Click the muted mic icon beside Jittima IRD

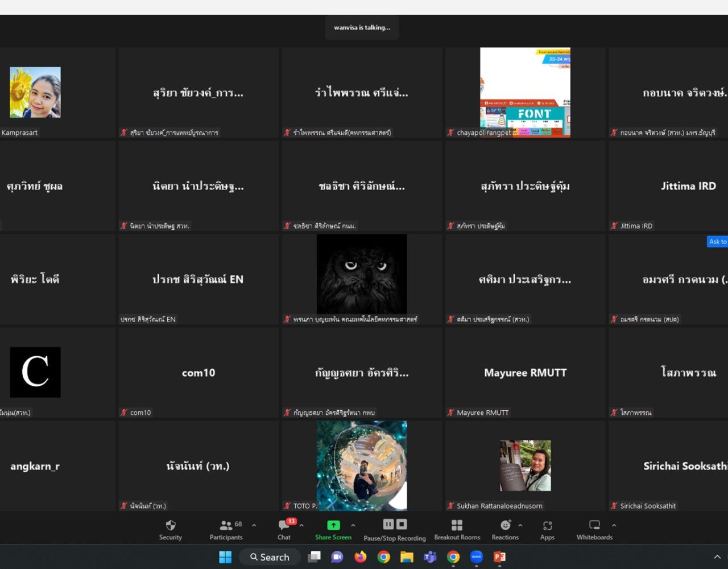pos(614,226)
